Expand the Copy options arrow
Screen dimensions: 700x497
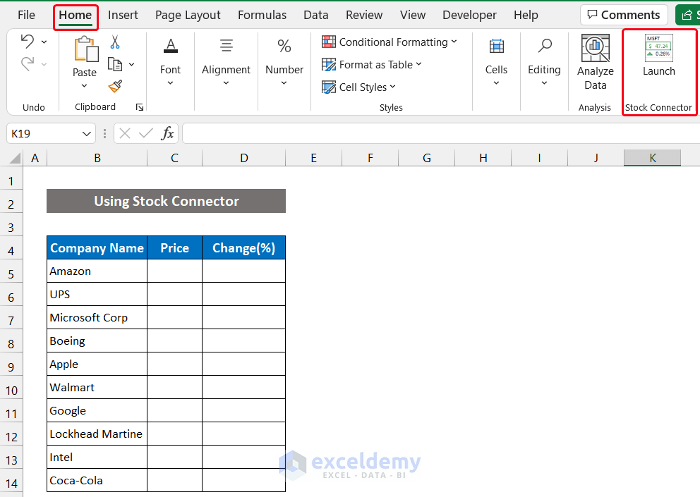132,65
